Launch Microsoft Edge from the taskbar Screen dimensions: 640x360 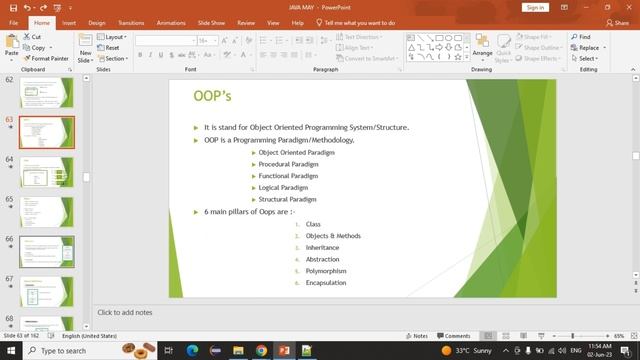point(192,350)
